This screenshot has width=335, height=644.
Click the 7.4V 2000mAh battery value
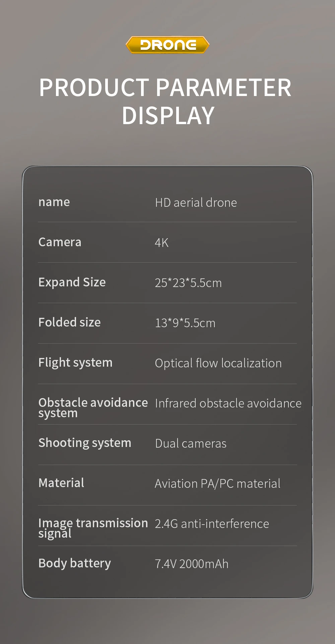(x=191, y=564)
